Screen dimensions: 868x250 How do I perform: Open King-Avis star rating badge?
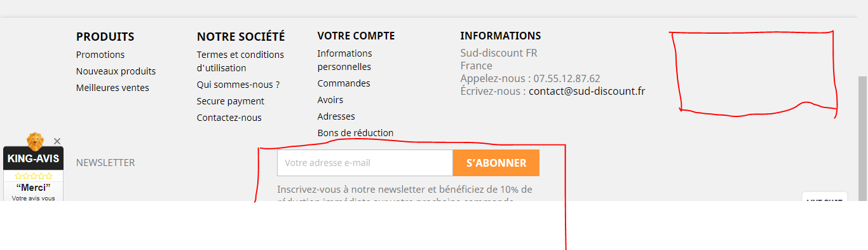(x=34, y=176)
